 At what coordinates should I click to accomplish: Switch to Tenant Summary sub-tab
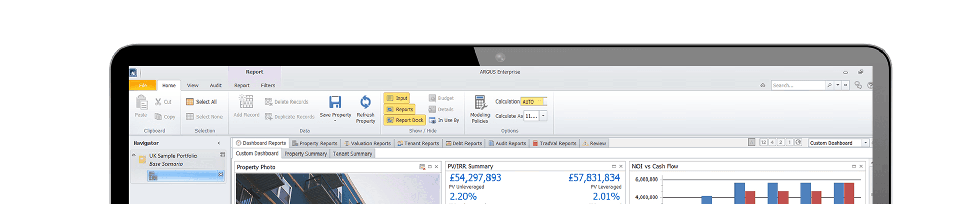[352, 154]
